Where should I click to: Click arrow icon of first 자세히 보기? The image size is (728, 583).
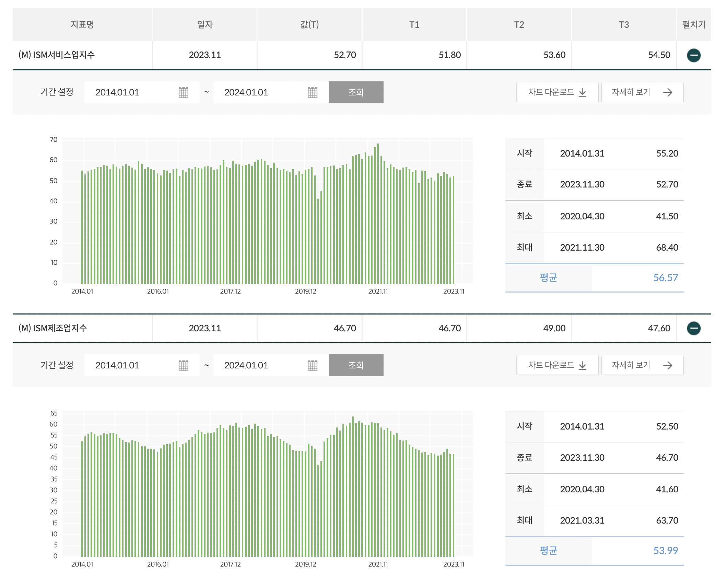point(667,92)
